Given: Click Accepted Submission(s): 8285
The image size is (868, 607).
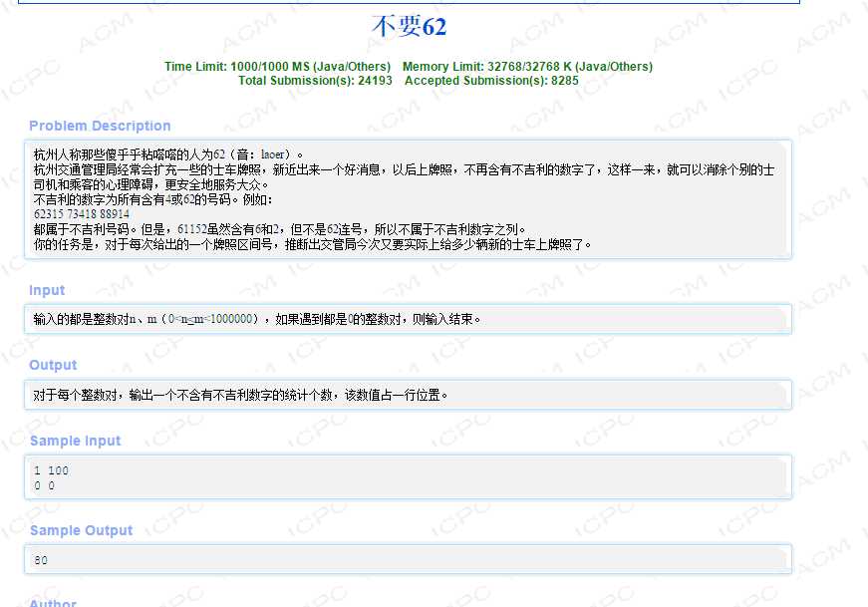Looking at the screenshot, I should 491,81.
